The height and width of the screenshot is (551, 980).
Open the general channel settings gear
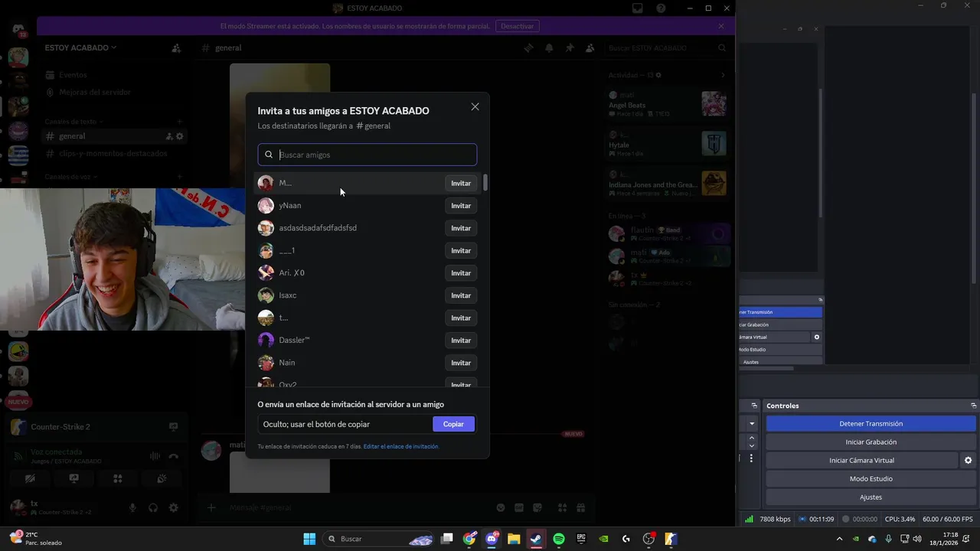[x=180, y=136]
